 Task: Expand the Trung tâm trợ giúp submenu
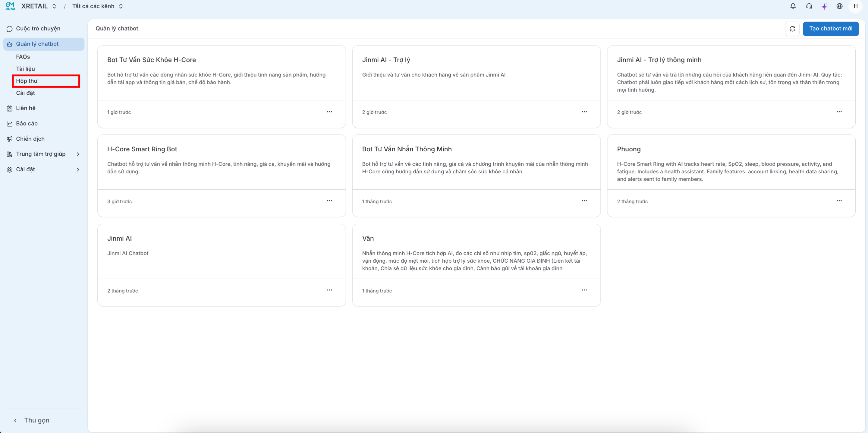tap(78, 154)
